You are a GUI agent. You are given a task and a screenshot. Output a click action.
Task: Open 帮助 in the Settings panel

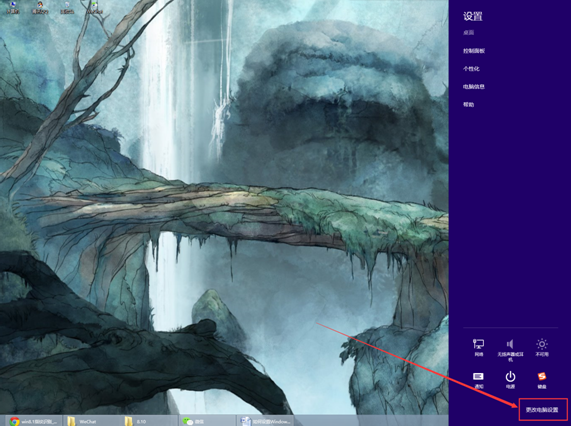[468, 104]
